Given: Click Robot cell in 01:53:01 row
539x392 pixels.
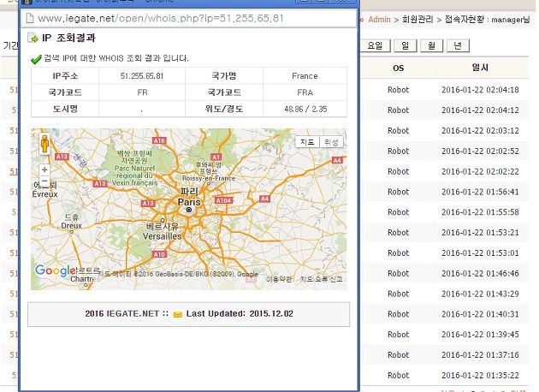Looking at the screenshot, I should (x=399, y=253).
